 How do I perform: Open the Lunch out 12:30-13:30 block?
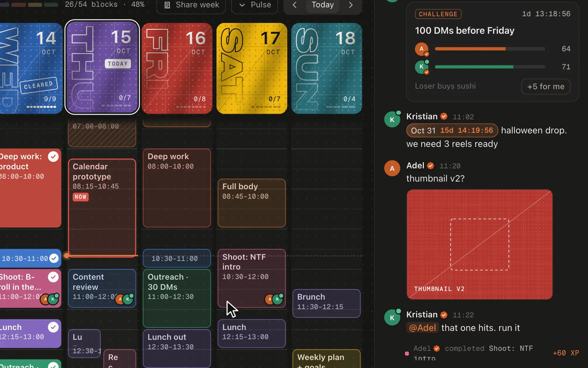pyautogui.click(x=177, y=348)
